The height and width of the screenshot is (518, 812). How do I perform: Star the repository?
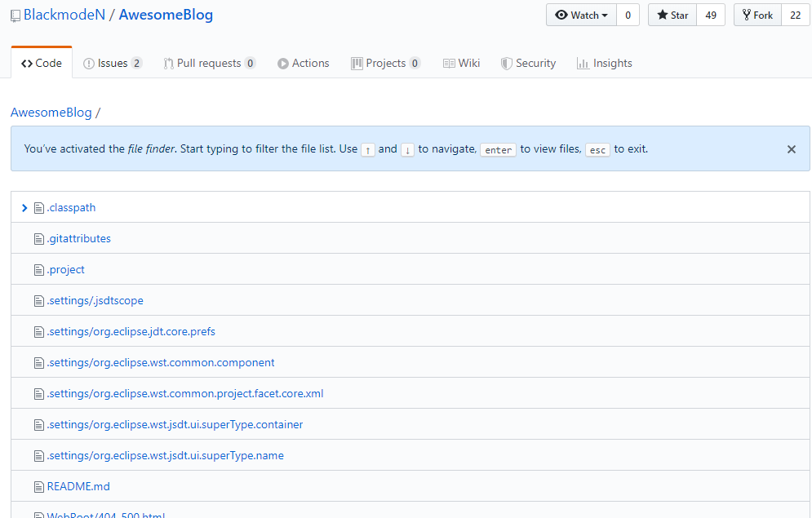672,15
